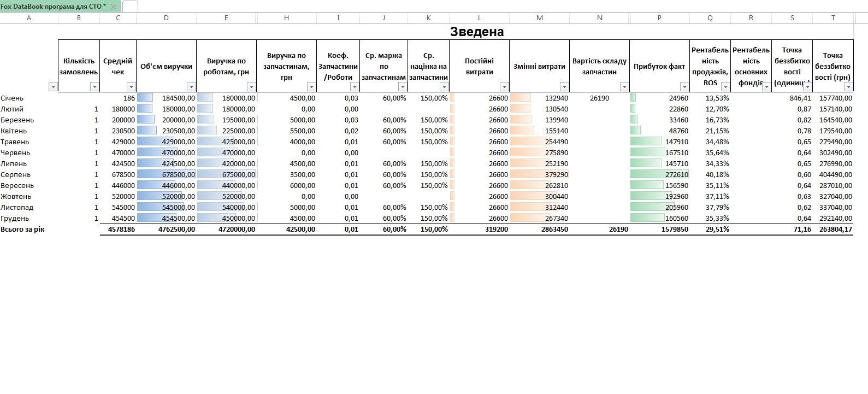Select the Серпень row label
Viewport: 868px width, 394px height.
tap(15, 175)
